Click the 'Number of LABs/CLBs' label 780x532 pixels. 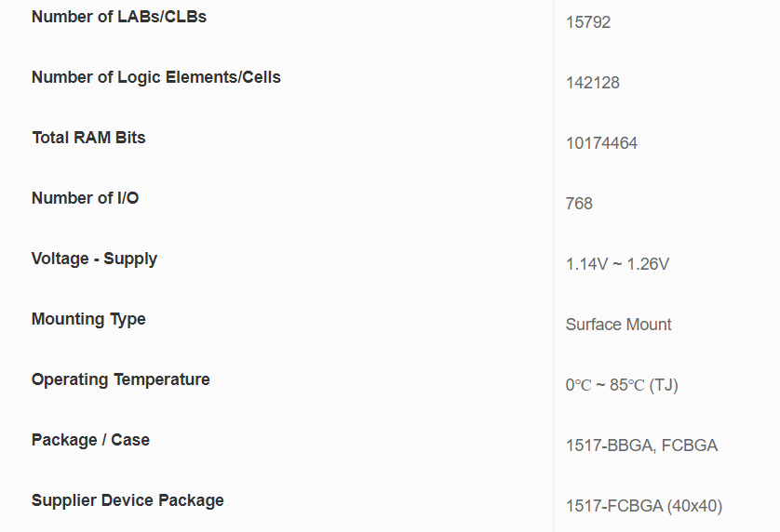118,17
